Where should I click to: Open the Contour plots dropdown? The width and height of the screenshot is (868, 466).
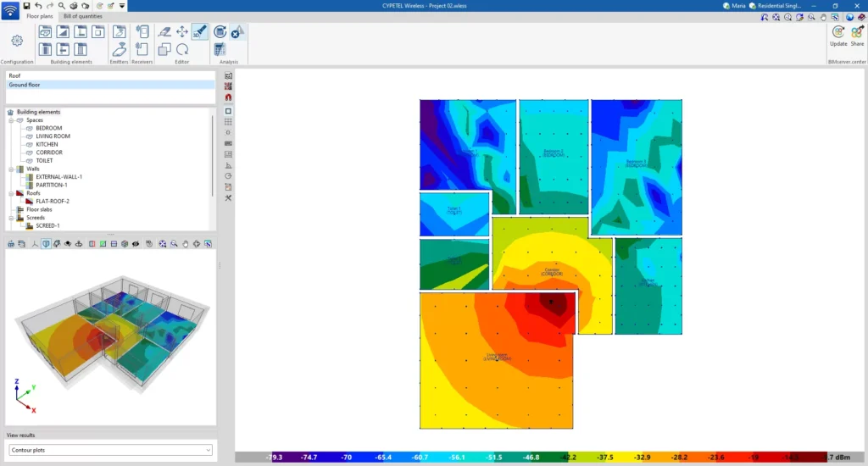(111, 450)
